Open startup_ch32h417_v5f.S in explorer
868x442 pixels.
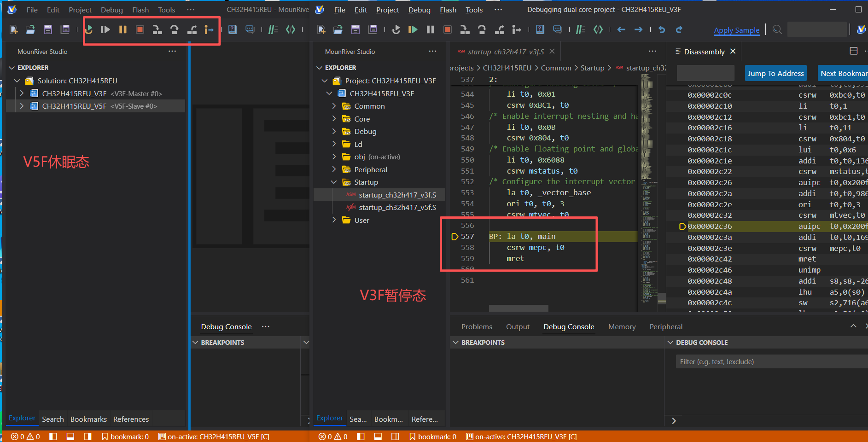[397, 207]
